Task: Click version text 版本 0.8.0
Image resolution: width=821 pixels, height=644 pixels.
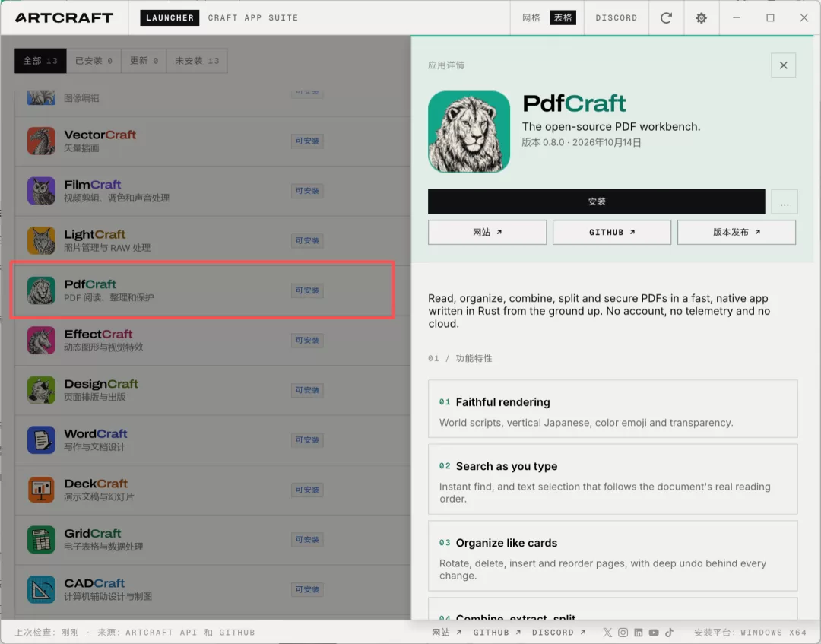Action: click(x=543, y=142)
